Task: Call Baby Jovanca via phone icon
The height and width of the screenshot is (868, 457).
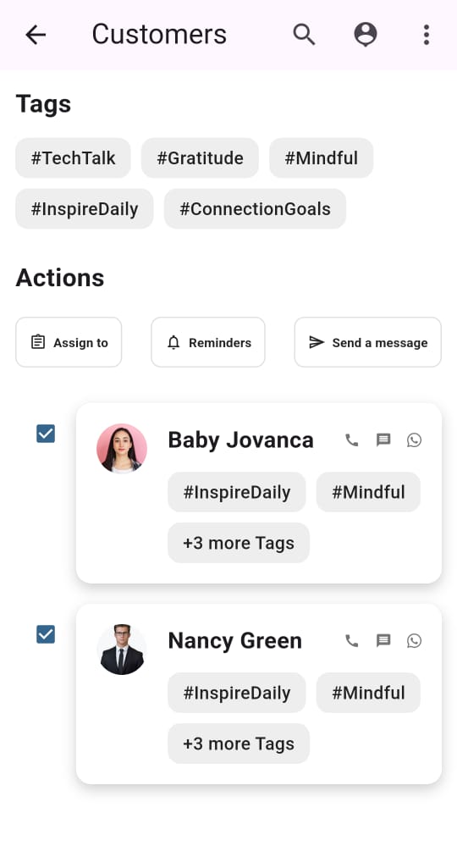Action: [352, 440]
